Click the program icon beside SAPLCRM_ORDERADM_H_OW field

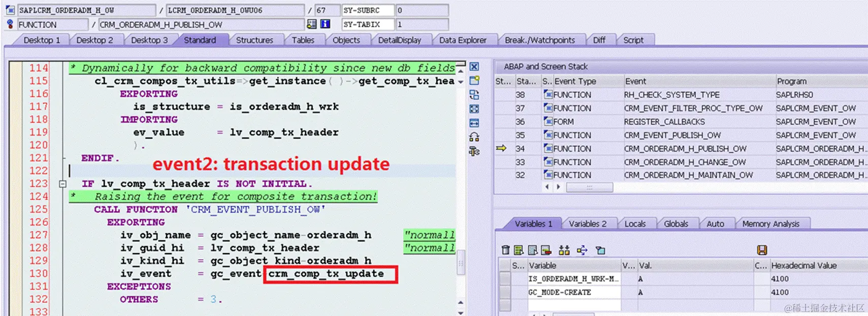click(x=10, y=10)
